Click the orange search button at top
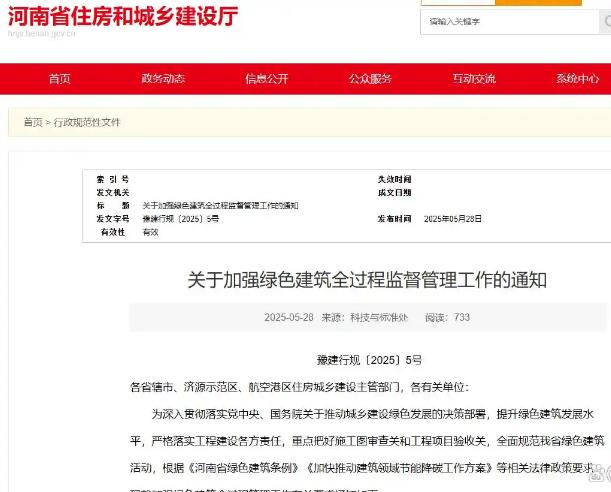 (x=538, y=2)
